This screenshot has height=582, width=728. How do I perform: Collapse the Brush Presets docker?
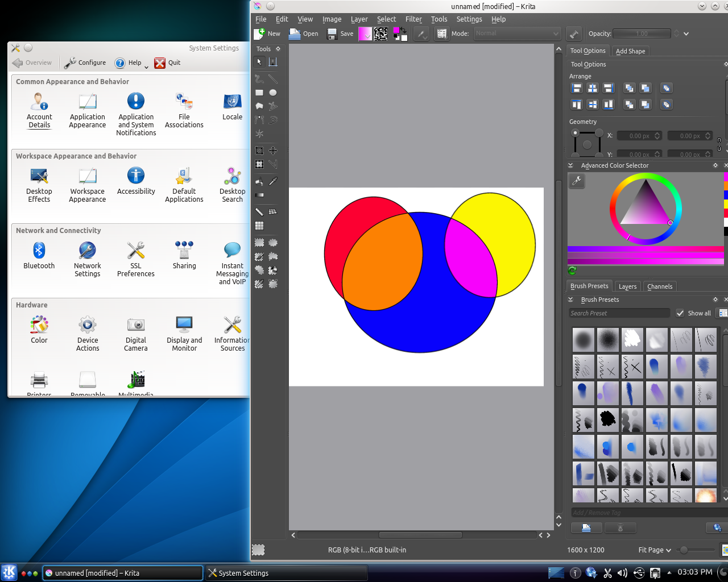coord(570,300)
